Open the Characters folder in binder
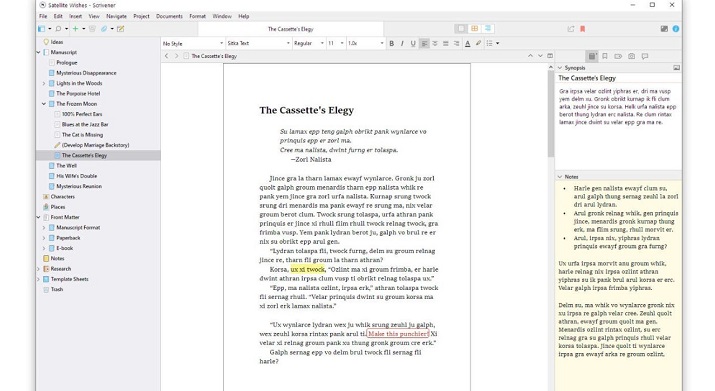 pos(62,197)
